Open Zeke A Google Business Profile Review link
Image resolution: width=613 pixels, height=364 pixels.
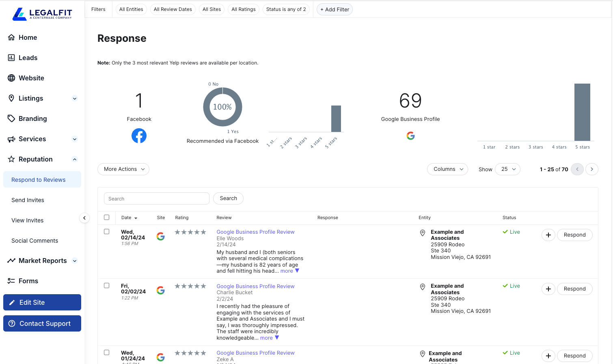[255, 353]
